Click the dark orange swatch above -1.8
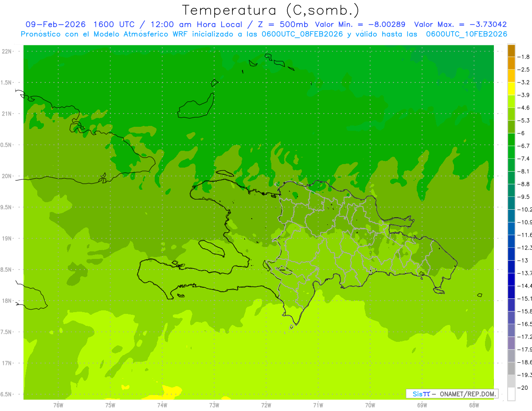This screenshot has height=411, width=532. pyautogui.click(x=511, y=51)
